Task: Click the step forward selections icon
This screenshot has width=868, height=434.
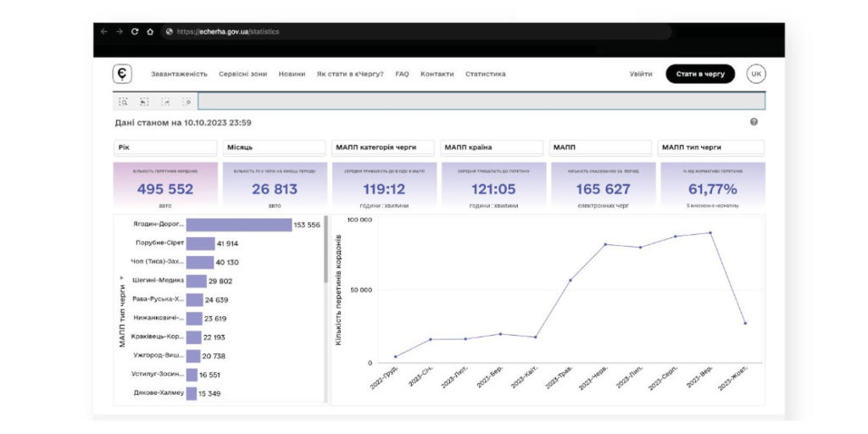Action: (166, 102)
